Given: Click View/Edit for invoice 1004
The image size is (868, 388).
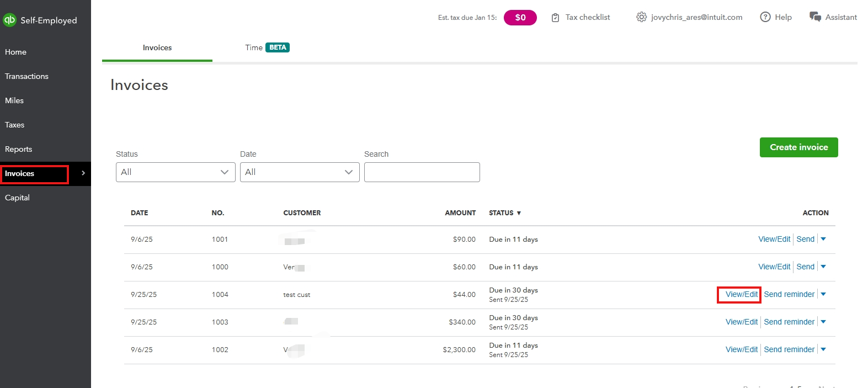Looking at the screenshot, I should pyautogui.click(x=741, y=294).
